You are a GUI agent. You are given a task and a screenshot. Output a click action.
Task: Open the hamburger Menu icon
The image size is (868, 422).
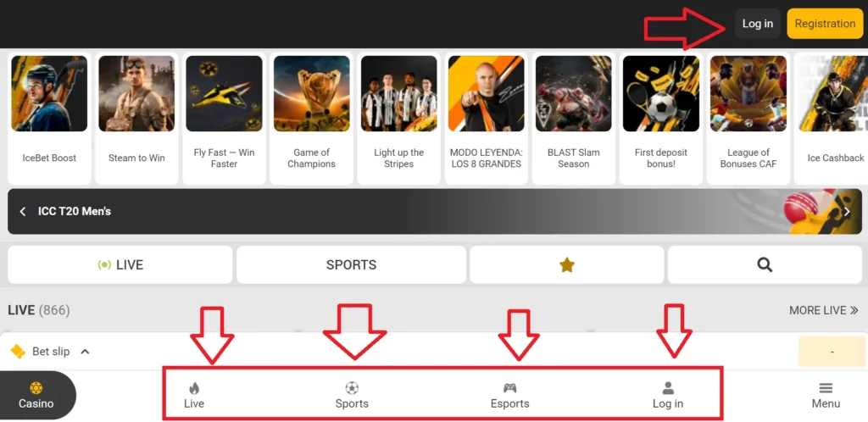(x=826, y=388)
